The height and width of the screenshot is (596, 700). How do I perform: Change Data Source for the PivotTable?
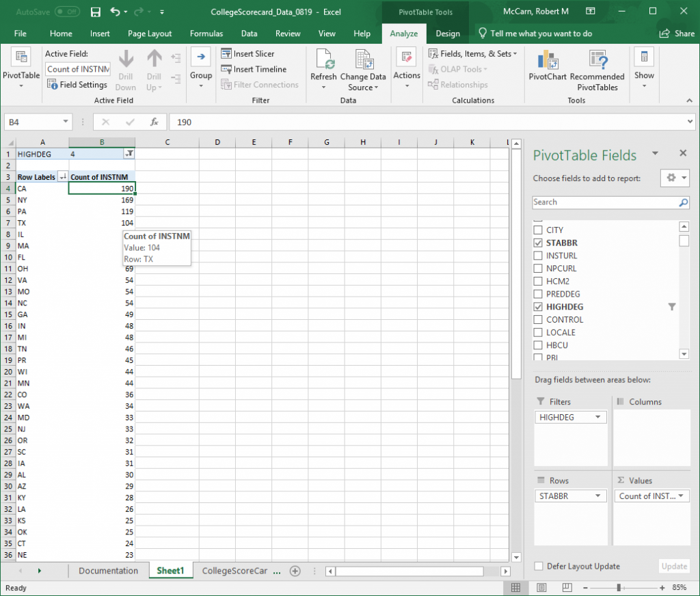click(363, 69)
